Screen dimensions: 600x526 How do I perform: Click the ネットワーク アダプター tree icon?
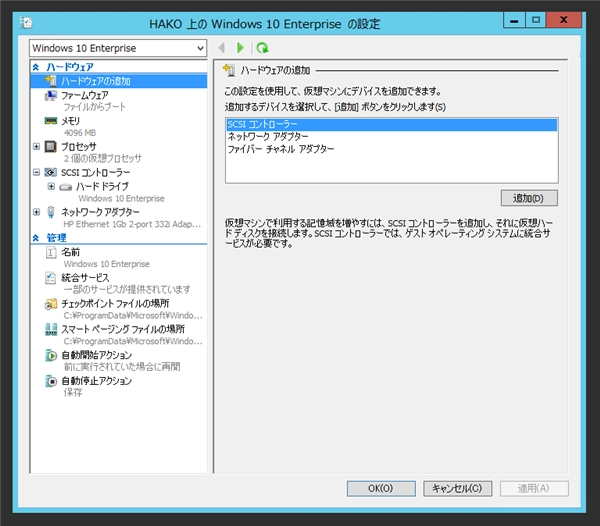(x=51, y=212)
